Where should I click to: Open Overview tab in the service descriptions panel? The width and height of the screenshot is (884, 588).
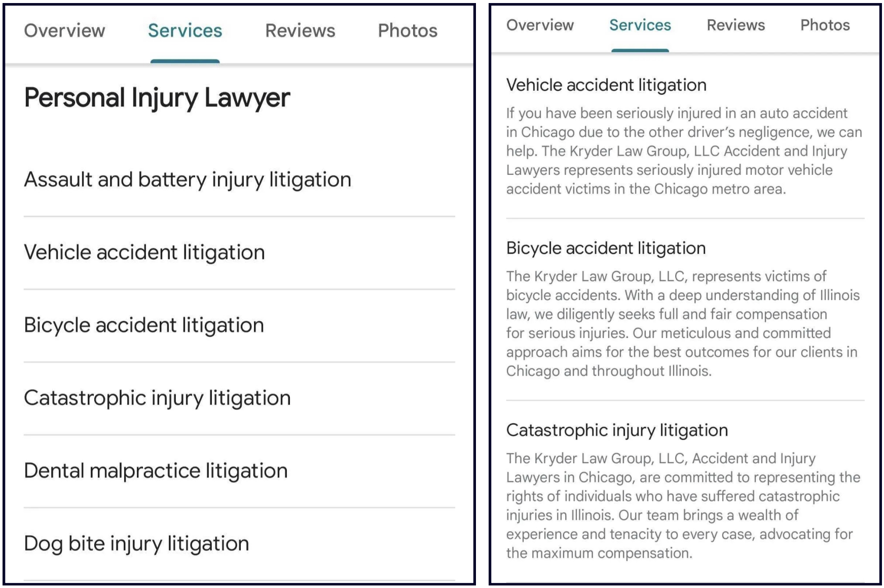point(540,25)
